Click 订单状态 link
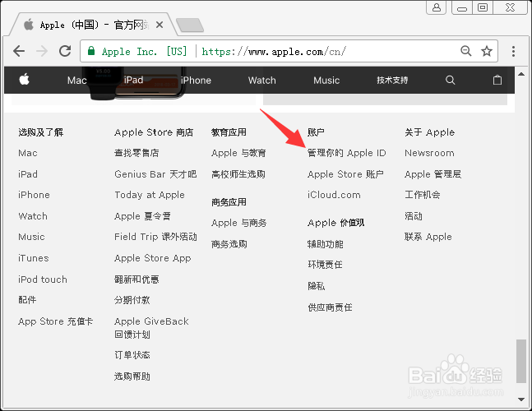This screenshot has height=411, width=532. (x=132, y=355)
